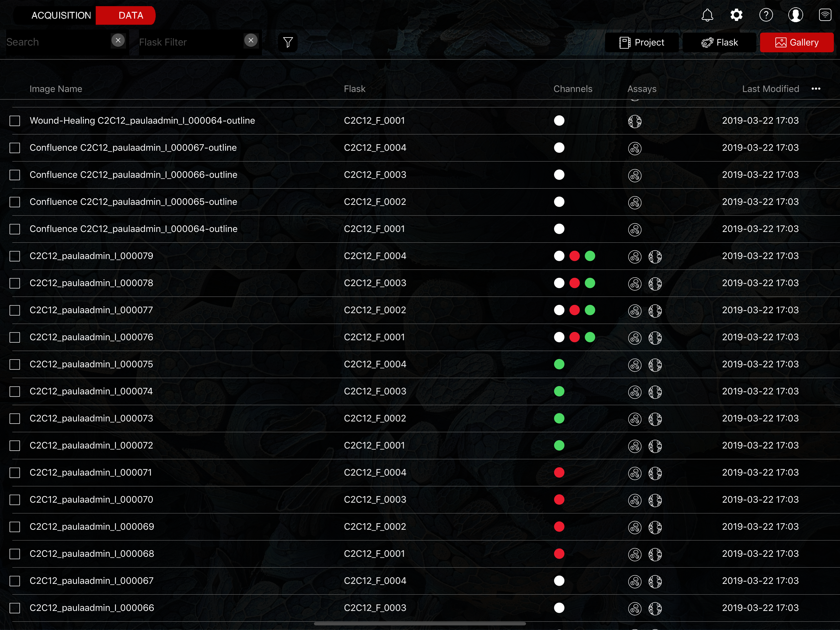Select checkbox for C2C12_paulaadmin_I_000077
The image size is (840, 630).
coord(15,310)
